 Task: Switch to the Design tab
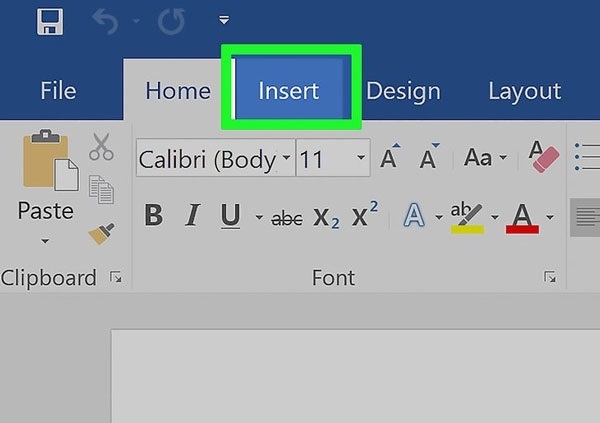point(403,91)
